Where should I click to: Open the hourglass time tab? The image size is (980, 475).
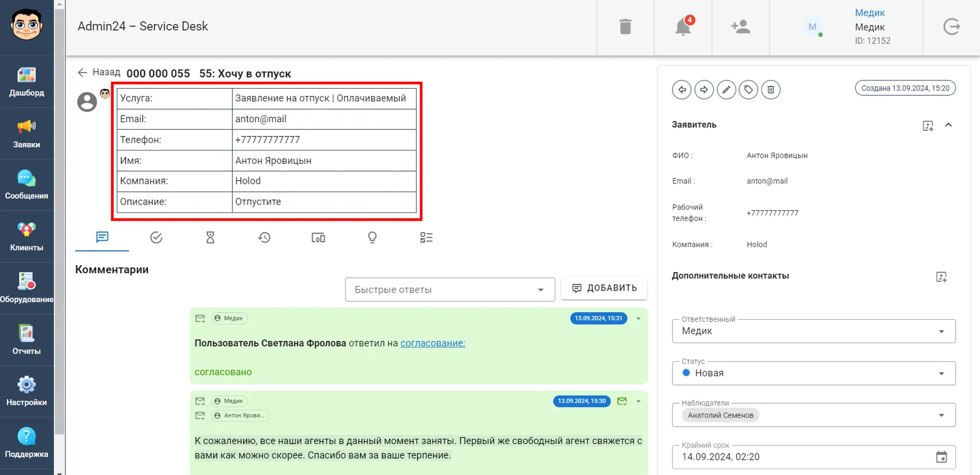[211, 237]
